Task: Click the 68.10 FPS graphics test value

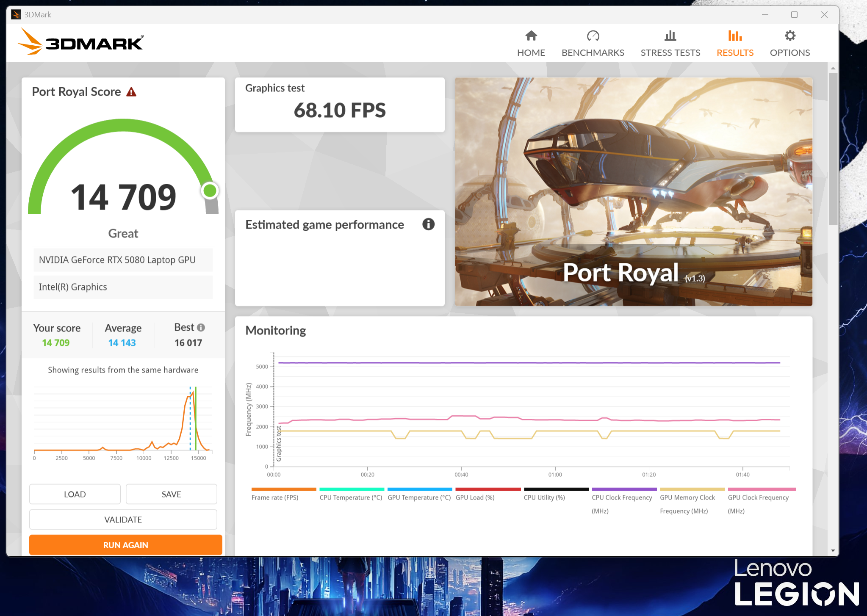Action: (340, 110)
